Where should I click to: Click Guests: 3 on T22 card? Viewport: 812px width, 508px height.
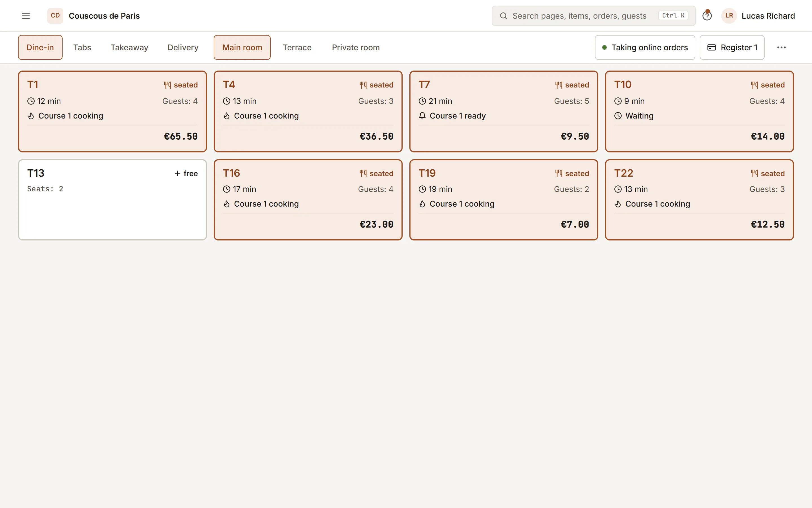(767, 189)
